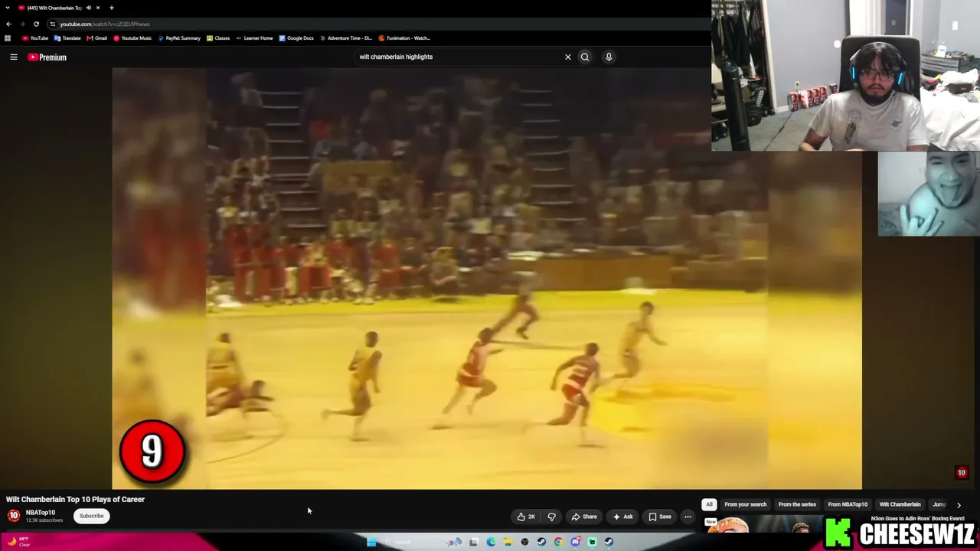
Task: Show more filter chips with right arrow
Action: click(x=959, y=505)
